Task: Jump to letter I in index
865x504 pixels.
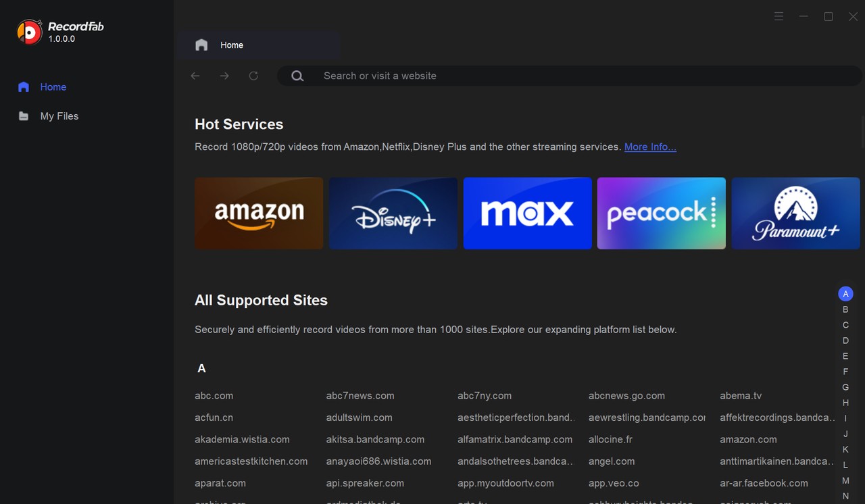Action: tap(845, 418)
